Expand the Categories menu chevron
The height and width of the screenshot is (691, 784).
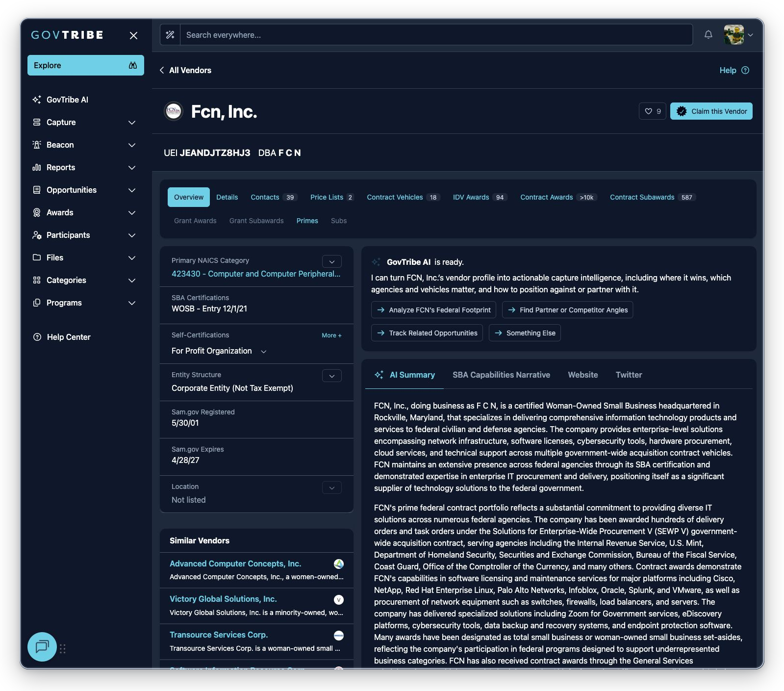(132, 280)
